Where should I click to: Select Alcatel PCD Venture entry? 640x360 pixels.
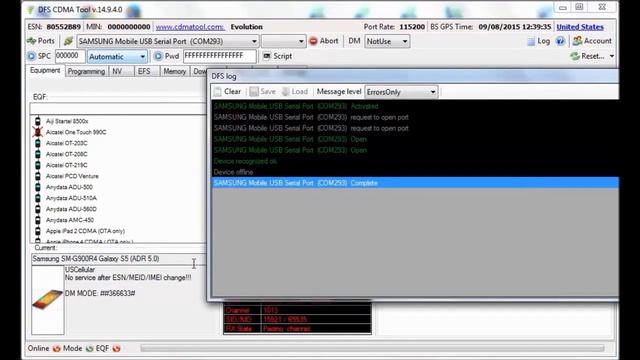coord(72,176)
